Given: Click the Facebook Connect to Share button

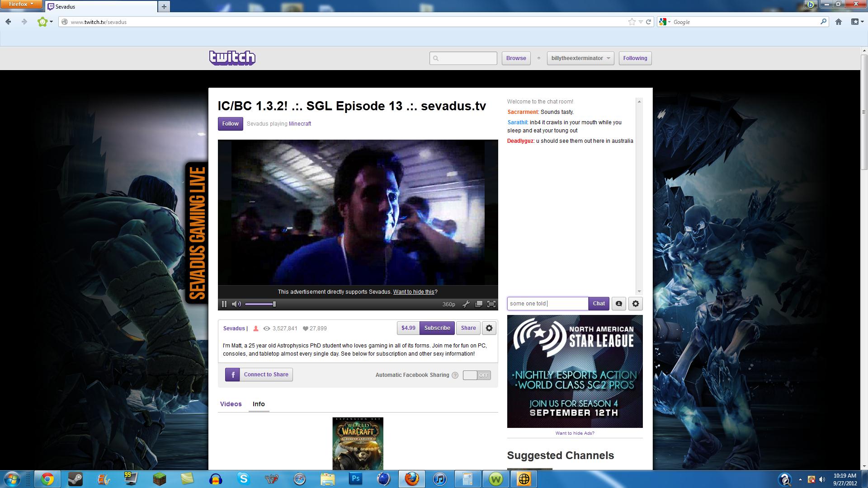Looking at the screenshot, I should (259, 375).
